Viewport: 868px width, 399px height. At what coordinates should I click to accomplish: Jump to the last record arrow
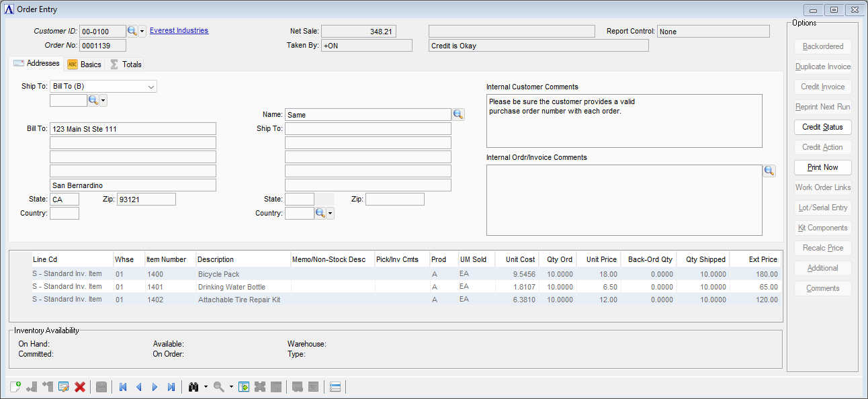point(171,387)
